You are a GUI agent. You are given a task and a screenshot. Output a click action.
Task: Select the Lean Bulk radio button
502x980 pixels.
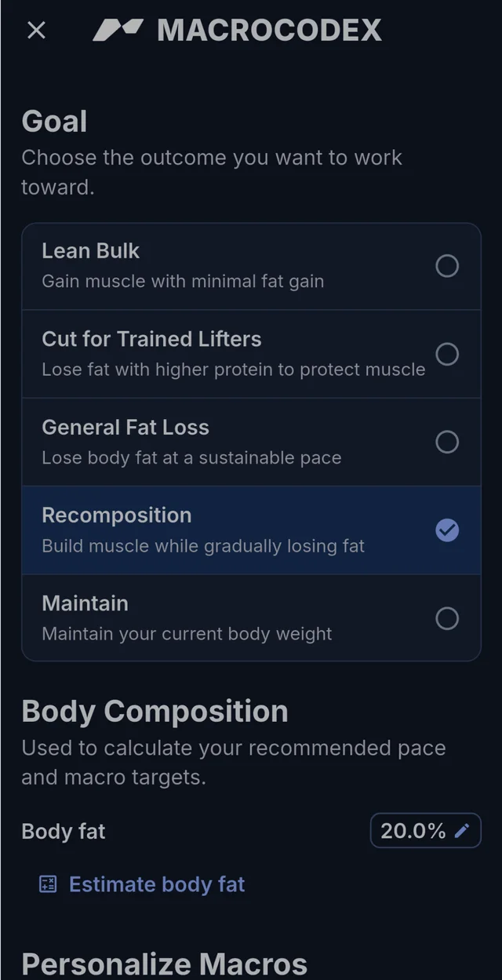447,266
